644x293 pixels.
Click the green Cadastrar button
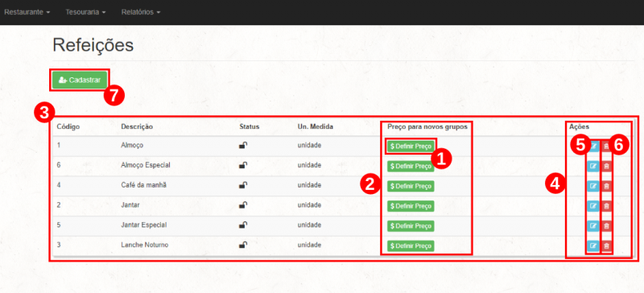click(80, 80)
